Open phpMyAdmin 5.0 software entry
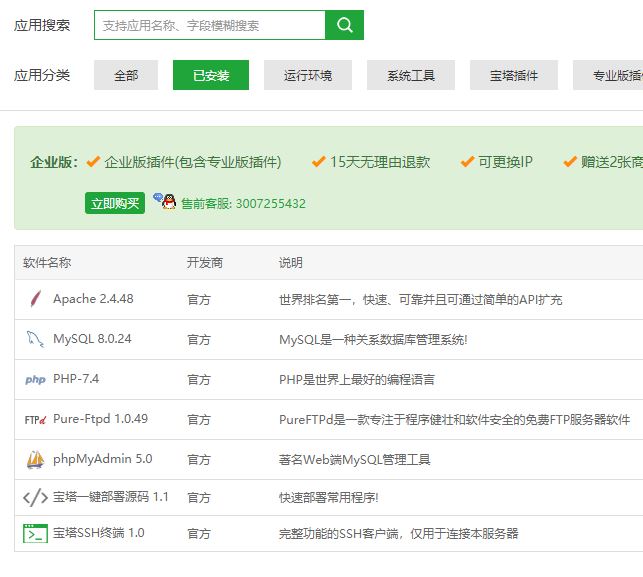The height and width of the screenshot is (577, 643). coord(103,459)
